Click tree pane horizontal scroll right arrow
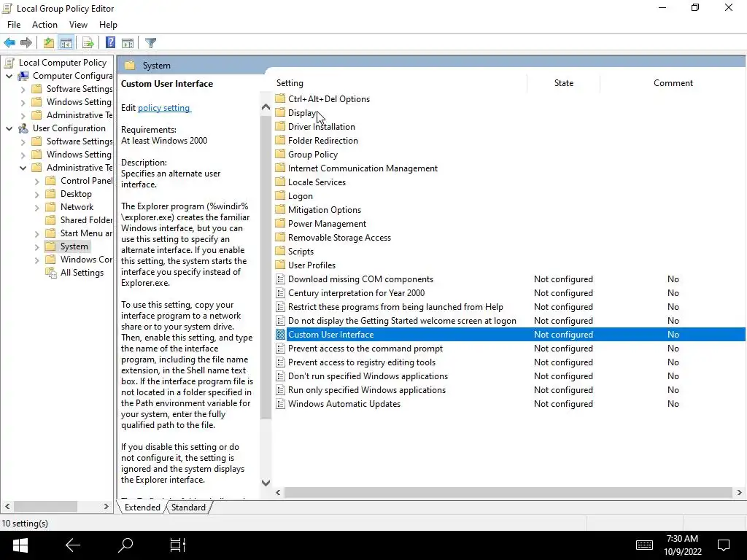 (107, 506)
